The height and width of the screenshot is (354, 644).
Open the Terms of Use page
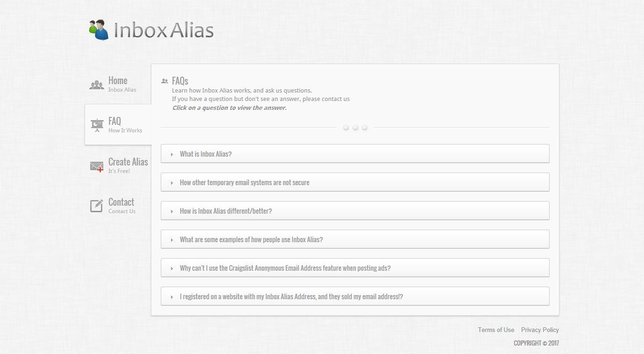(496, 330)
